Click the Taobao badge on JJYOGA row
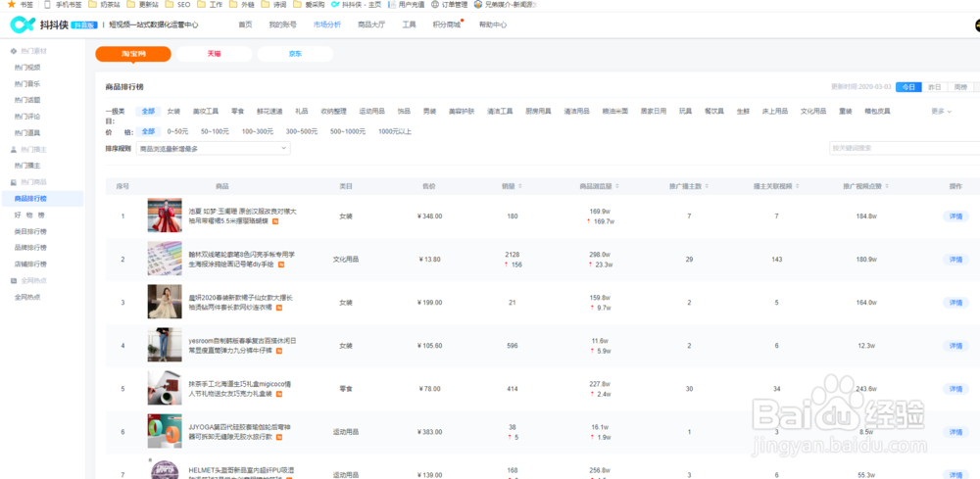 click(278, 437)
